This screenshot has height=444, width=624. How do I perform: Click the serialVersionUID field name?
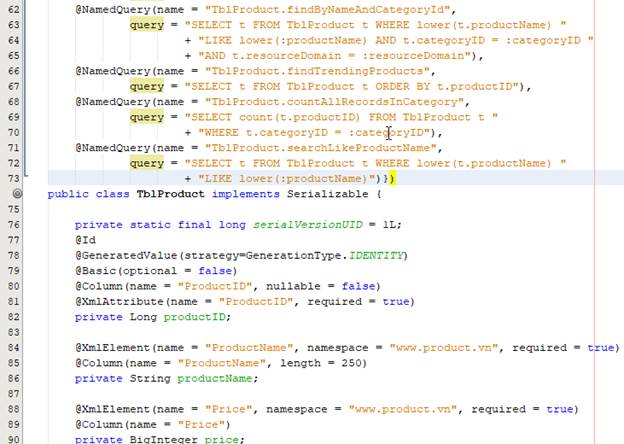point(308,224)
